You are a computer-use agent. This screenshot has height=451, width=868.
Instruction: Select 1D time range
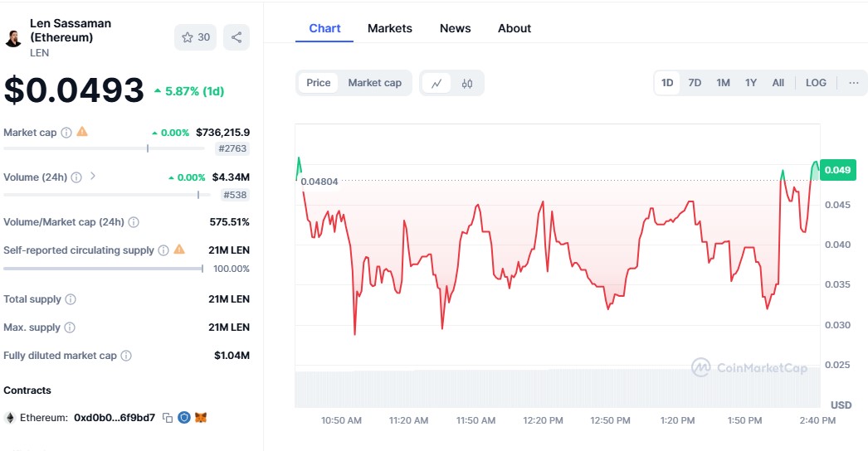pos(667,83)
